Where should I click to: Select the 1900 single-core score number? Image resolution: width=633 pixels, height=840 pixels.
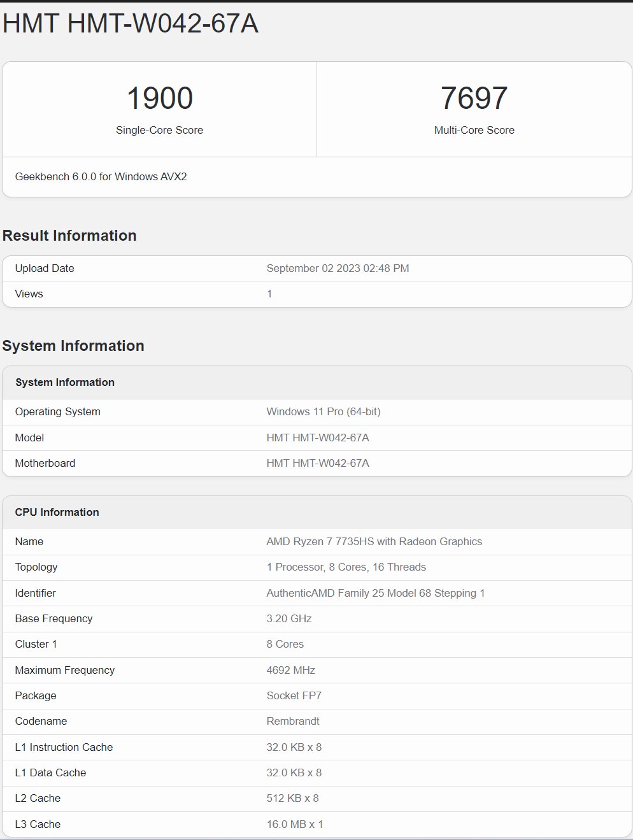[160, 98]
